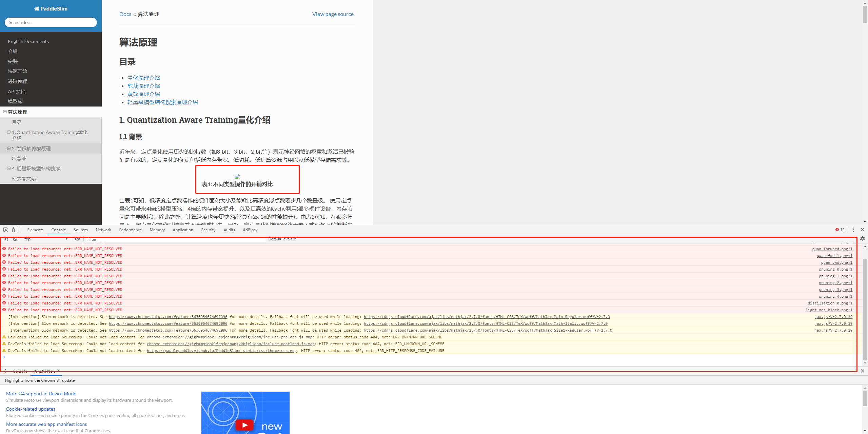The height and width of the screenshot is (434, 868).
Task: Open the 剪裁原理介绍 link
Action: click(143, 86)
